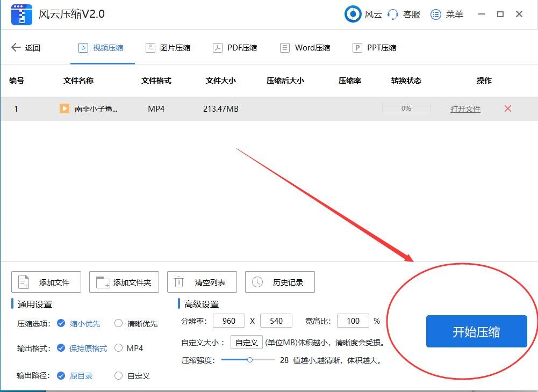Click the Word压缩 compression icon
Viewport: 538px width, 392px height.
pyautogui.click(x=284, y=47)
